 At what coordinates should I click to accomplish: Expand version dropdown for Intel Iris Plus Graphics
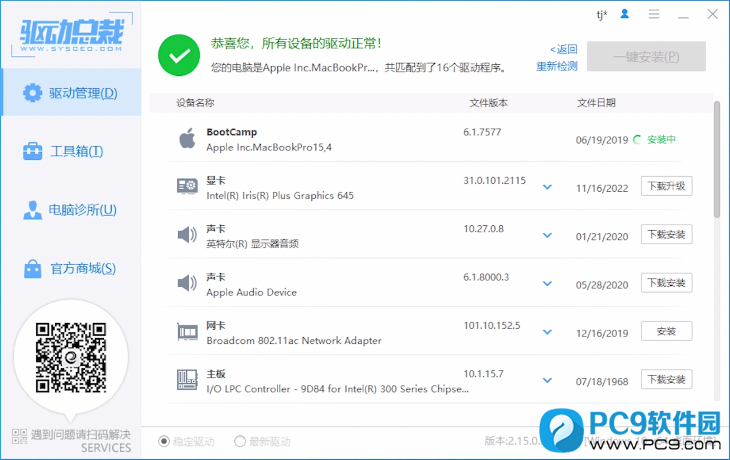pos(548,187)
